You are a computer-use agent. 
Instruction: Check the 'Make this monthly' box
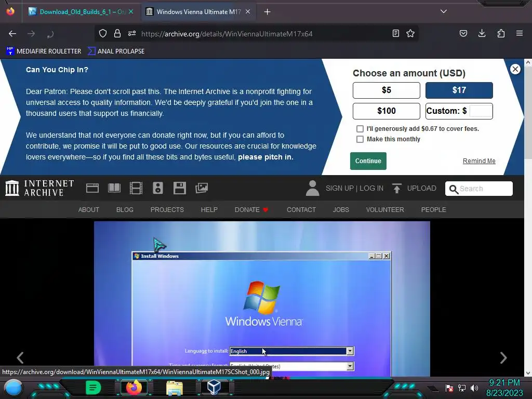pos(360,139)
